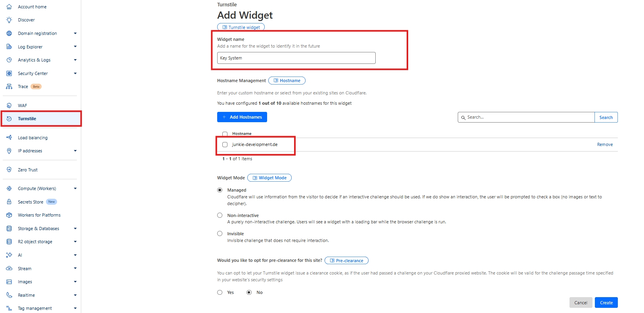Open Workers for Platforms menu item
The width and height of the screenshot is (644, 313).
39,215
